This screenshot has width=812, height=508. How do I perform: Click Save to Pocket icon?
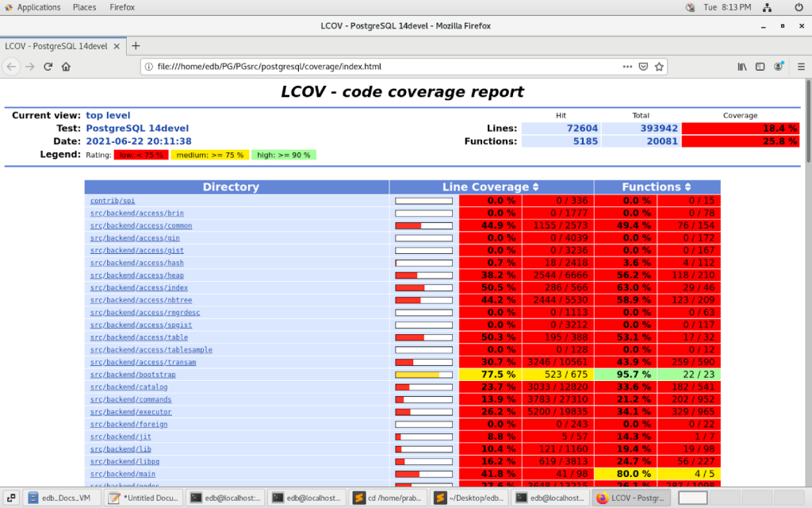644,67
